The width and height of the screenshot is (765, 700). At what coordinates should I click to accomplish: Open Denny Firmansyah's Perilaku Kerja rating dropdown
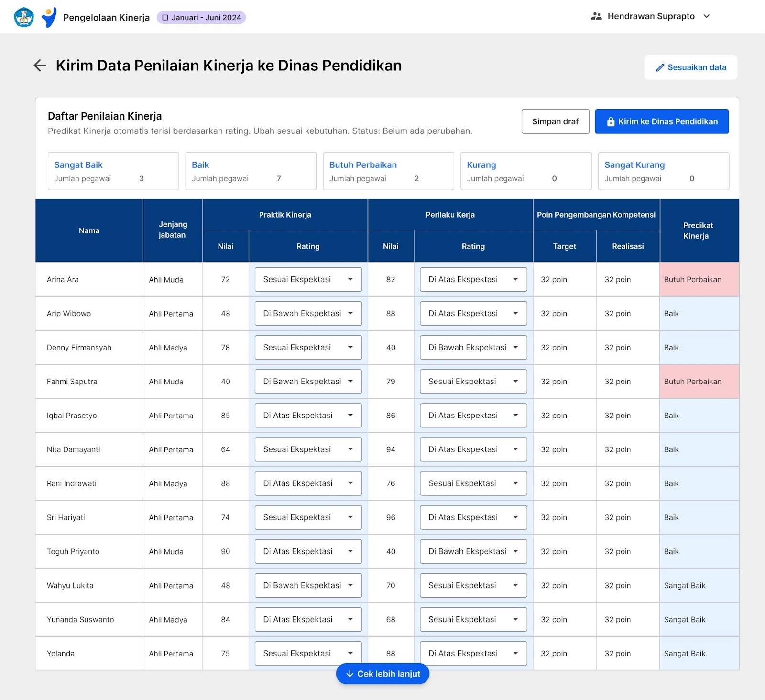tap(473, 348)
